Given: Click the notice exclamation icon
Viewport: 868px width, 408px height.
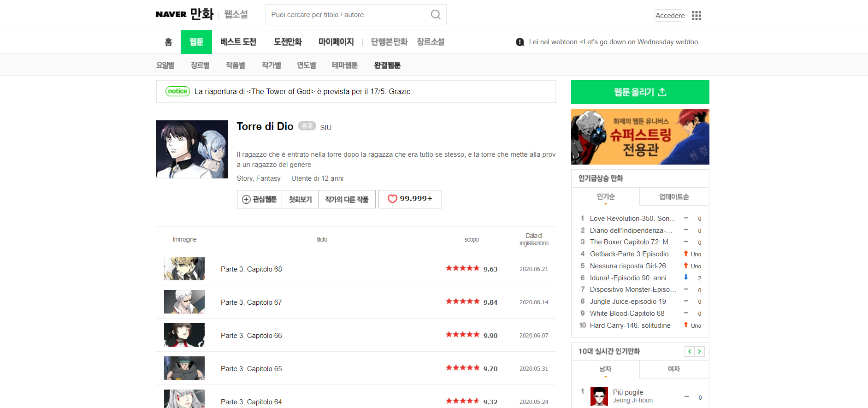Looking at the screenshot, I should pos(520,42).
